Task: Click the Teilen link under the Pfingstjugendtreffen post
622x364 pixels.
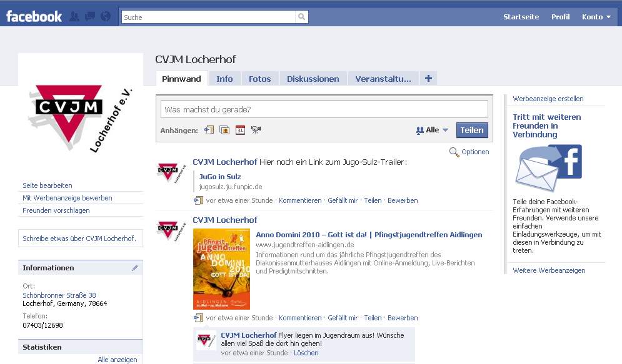Action: tap(373, 318)
